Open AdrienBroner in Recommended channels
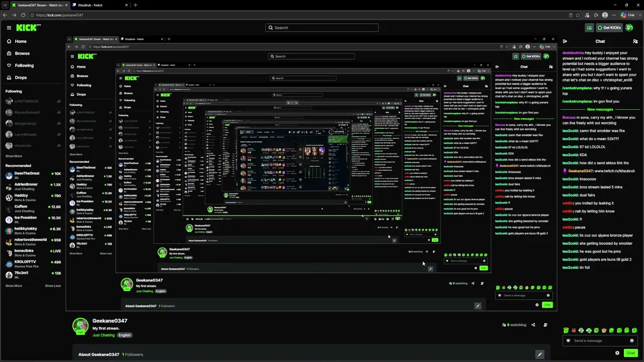This screenshot has height=362, width=644. click(33, 186)
